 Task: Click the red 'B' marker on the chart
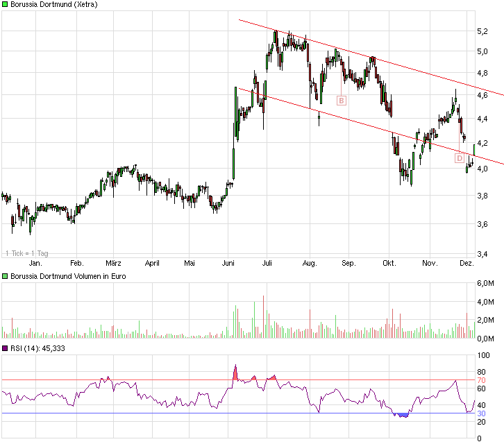click(341, 101)
